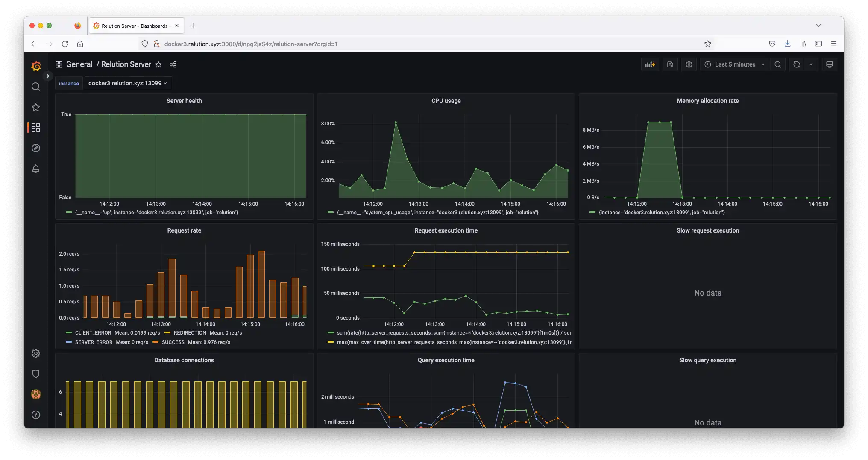Viewport: 868px width, 460px height.
Task: Star the Relution Server dashboard
Action: pos(158,64)
